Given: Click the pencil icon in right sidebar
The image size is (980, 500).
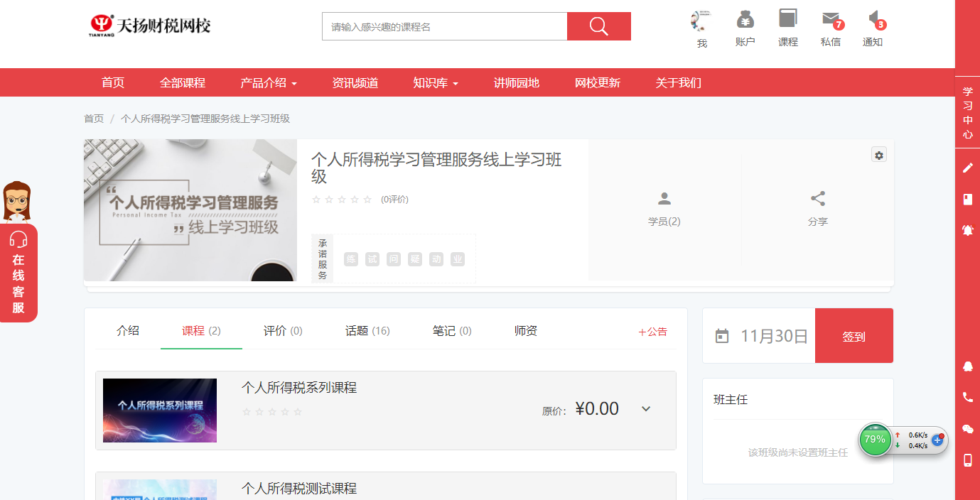Looking at the screenshot, I should click(x=967, y=168).
